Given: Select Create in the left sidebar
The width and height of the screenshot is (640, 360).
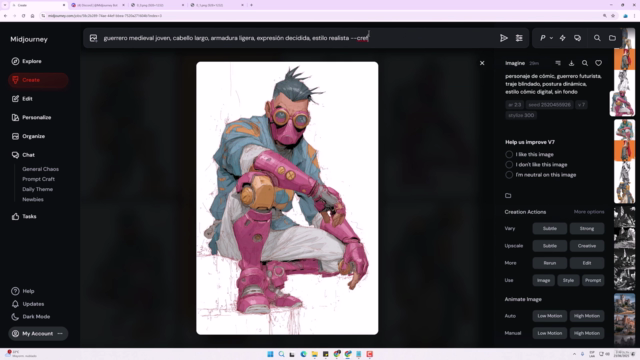Looking at the screenshot, I should click(38, 80).
